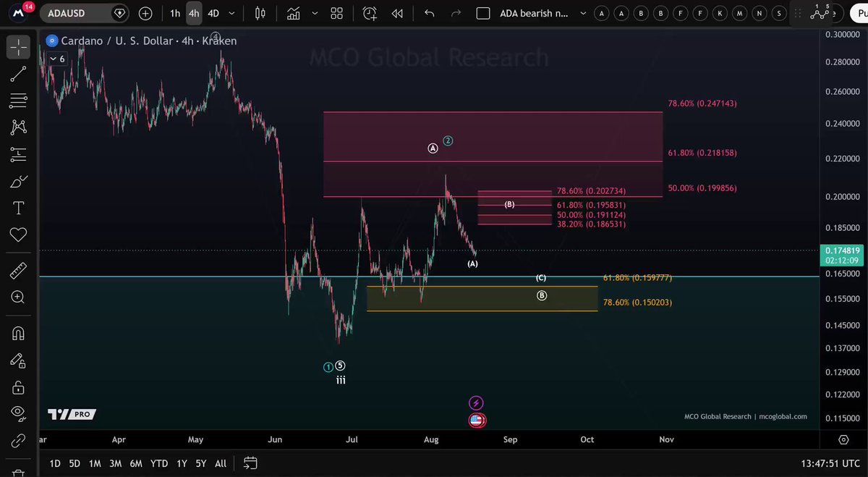The image size is (868, 477).
Task: Select the crosshair cursor tool
Action: pos(18,48)
